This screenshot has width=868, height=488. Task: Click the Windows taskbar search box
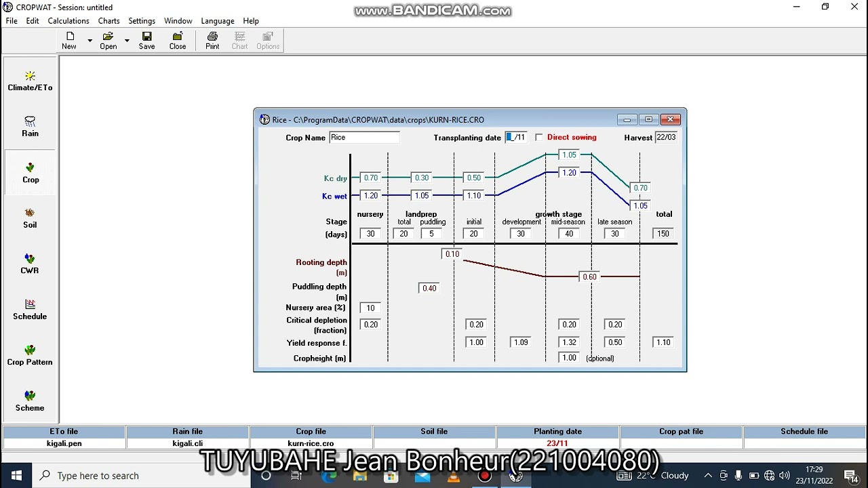coord(144,476)
